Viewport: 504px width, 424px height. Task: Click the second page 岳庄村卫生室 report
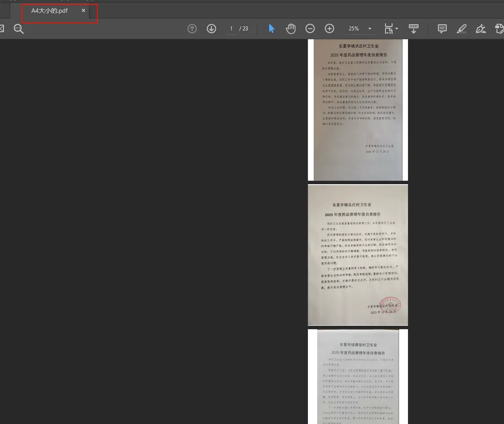[358, 255]
